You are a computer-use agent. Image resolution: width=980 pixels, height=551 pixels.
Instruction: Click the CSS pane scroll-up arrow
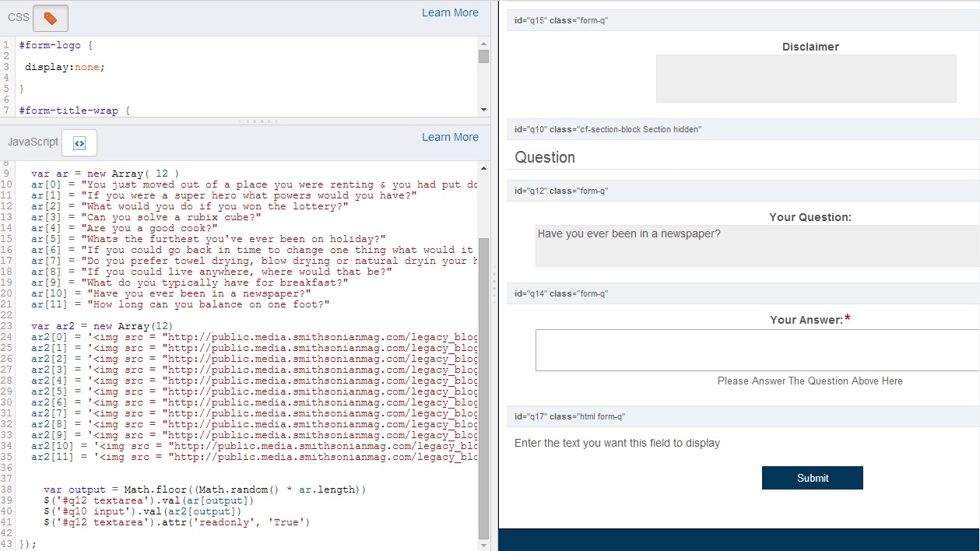click(x=483, y=43)
